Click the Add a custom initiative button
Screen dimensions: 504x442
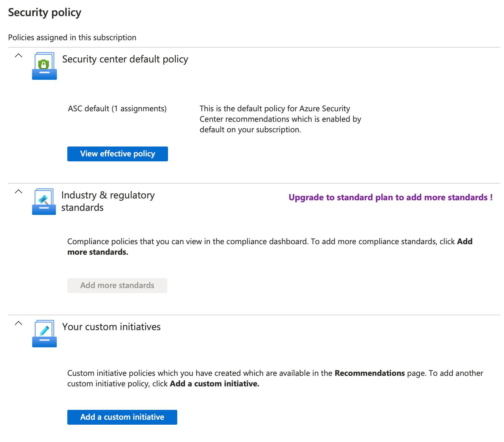point(122,417)
